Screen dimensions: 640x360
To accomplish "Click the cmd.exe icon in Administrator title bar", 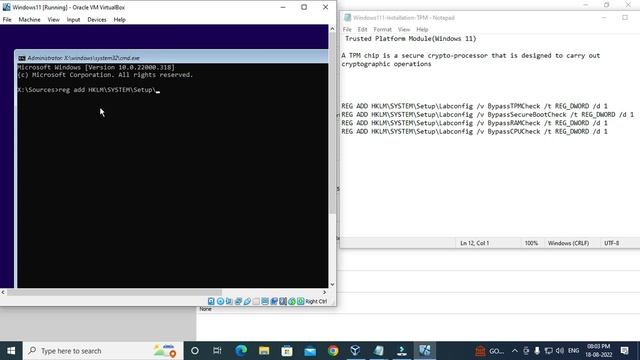I will pyautogui.click(x=22, y=58).
